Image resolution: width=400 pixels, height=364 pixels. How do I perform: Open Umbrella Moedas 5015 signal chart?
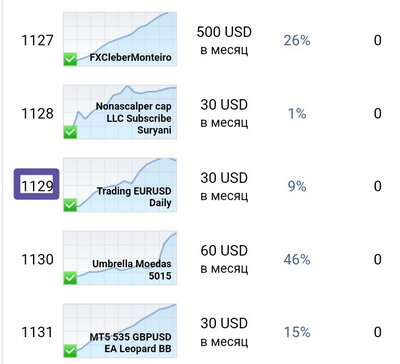[120, 258]
